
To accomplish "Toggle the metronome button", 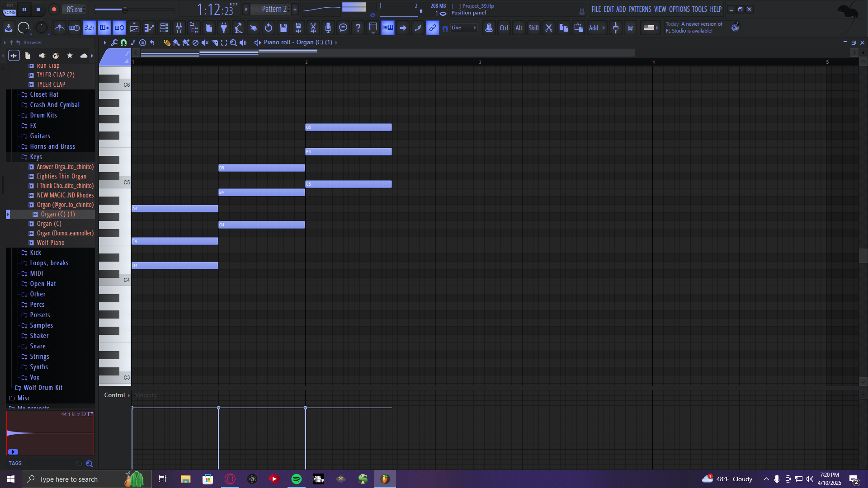I will [x=59, y=28].
